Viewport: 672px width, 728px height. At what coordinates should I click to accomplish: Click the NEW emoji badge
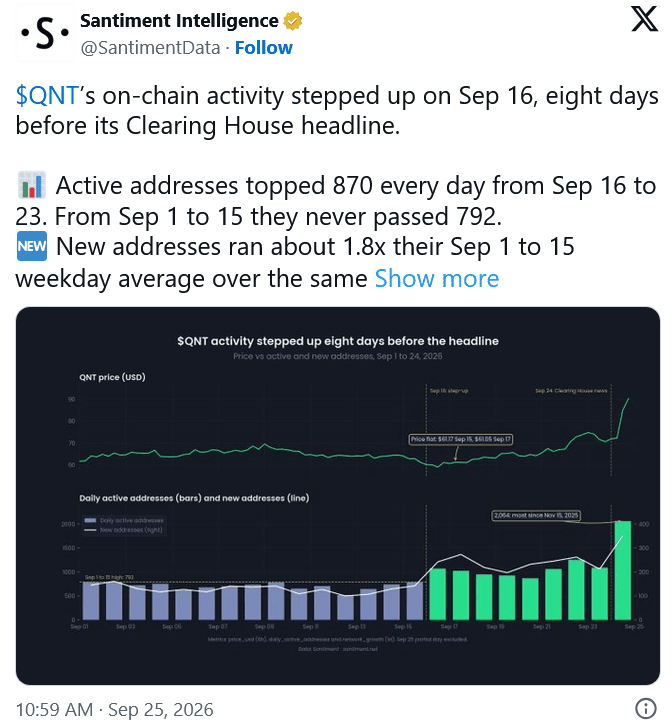click(32, 246)
